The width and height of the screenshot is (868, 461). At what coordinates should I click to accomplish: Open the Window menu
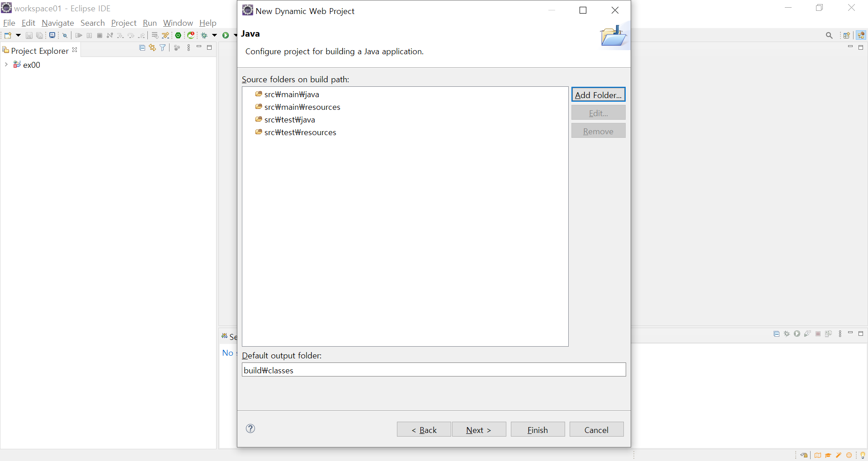178,23
